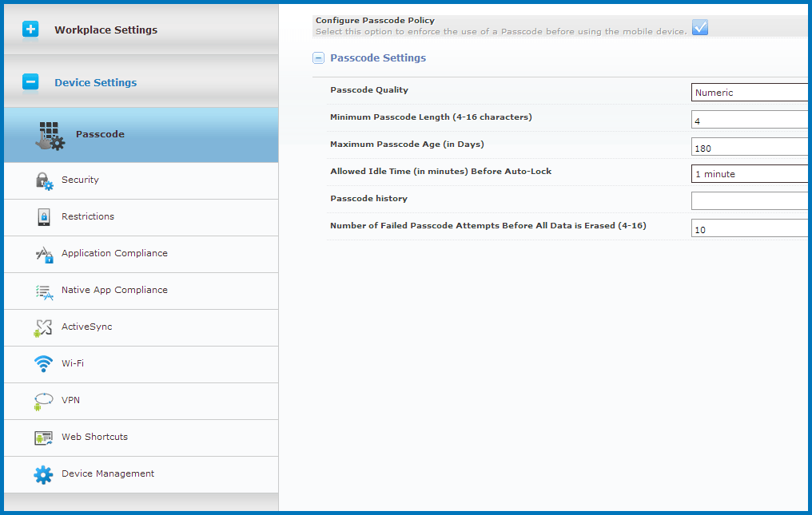This screenshot has width=812, height=515.
Task: Click the ActiveSync icon
Action: click(x=43, y=328)
